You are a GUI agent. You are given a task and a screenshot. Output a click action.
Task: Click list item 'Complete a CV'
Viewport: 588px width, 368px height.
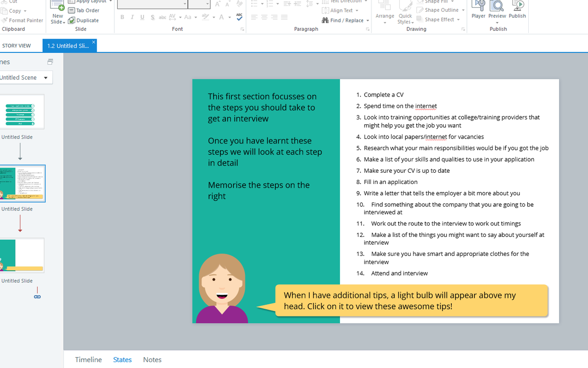384,95
